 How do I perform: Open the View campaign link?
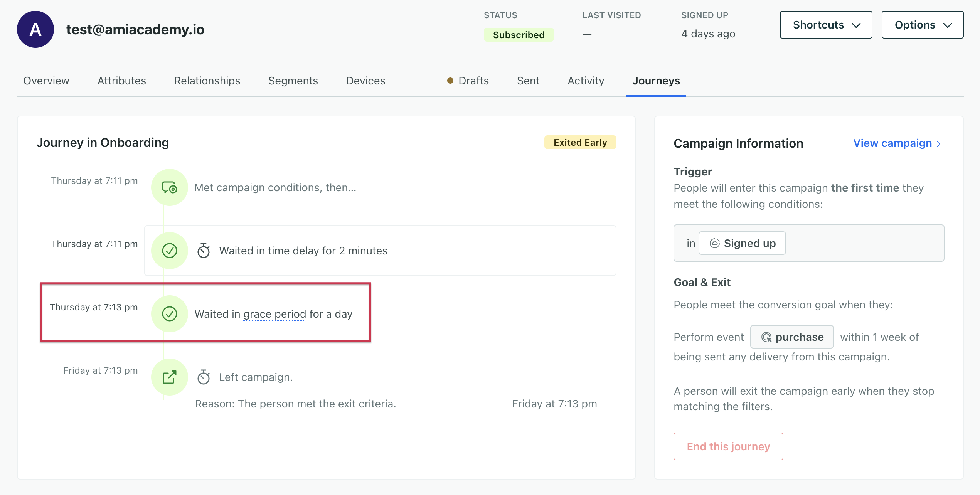pyautogui.click(x=897, y=143)
